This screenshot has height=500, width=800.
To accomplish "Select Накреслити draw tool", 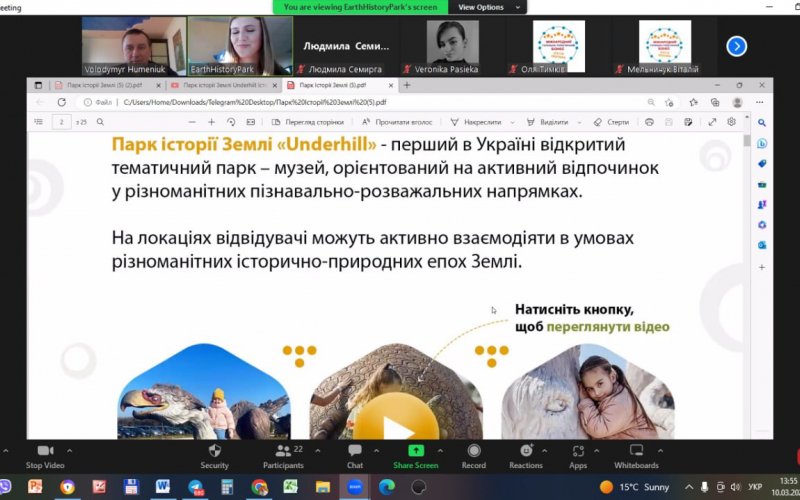I will 476,122.
